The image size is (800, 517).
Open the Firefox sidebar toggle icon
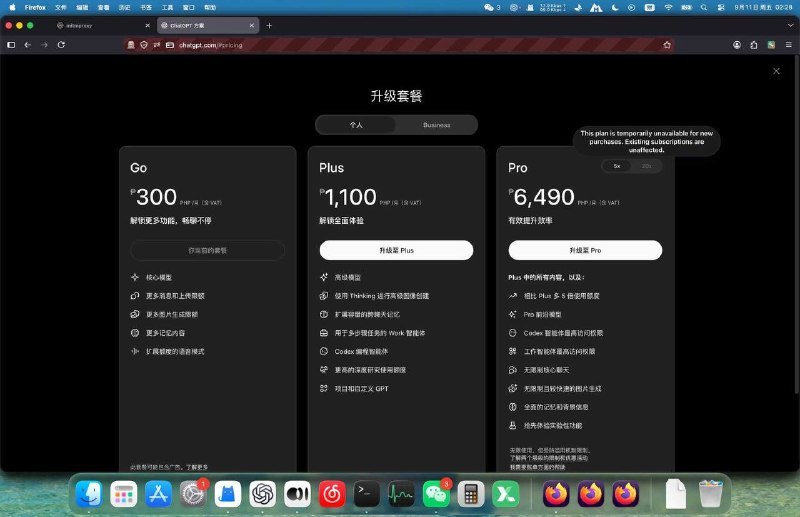click(11, 45)
